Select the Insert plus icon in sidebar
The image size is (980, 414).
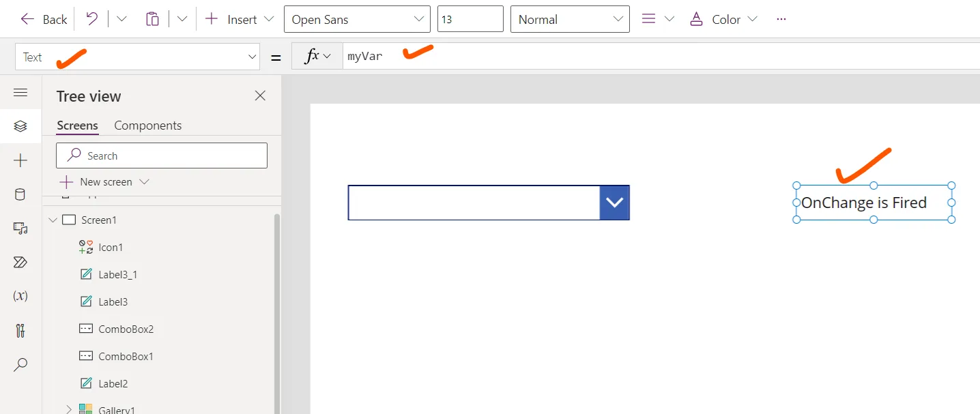pos(20,161)
